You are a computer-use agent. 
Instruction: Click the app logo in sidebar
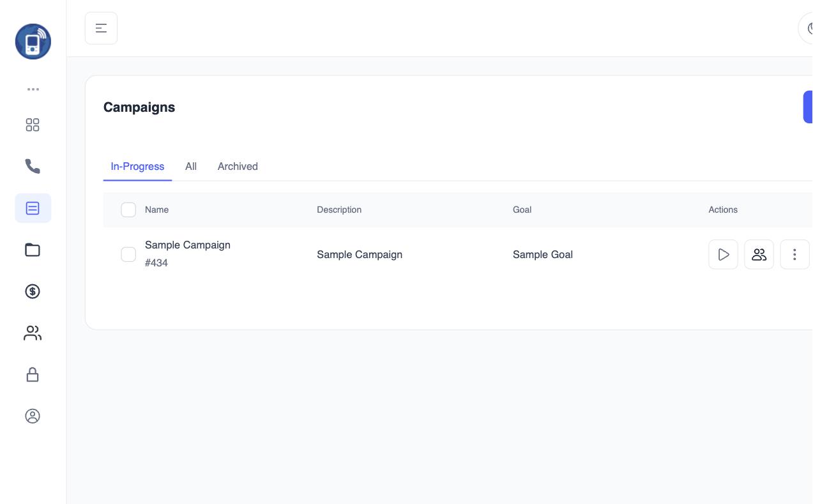pyautogui.click(x=33, y=42)
